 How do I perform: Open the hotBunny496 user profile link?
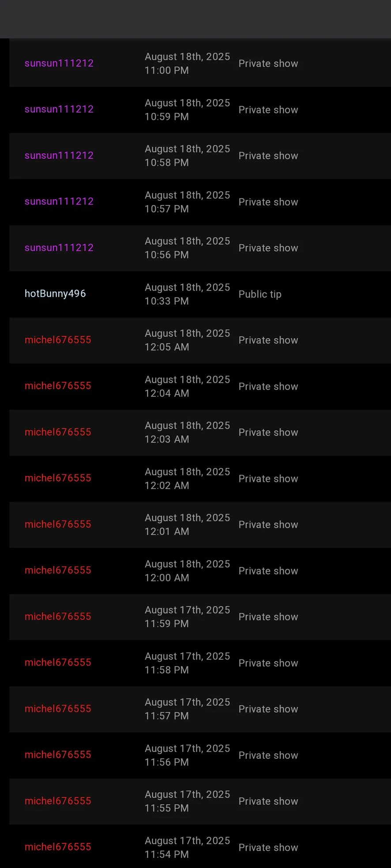(x=55, y=294)
